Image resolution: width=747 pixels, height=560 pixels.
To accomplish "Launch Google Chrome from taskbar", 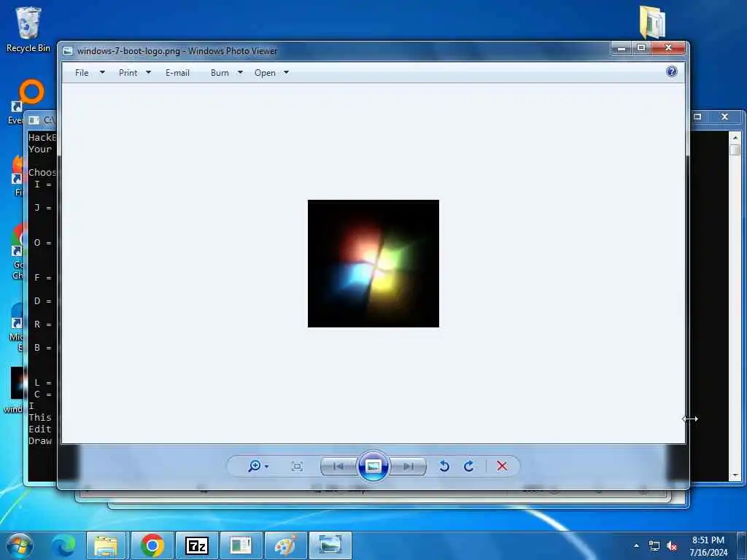I will point(152,545).
